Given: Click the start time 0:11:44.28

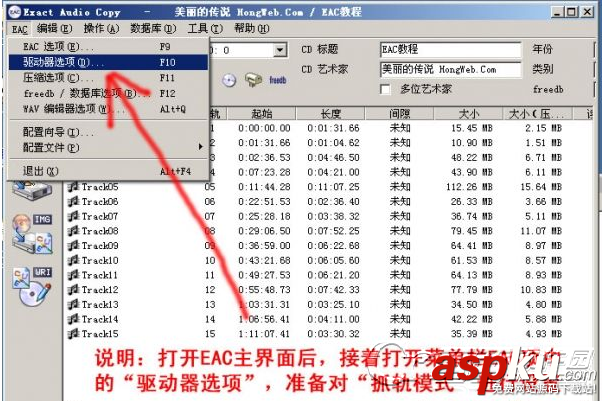Looking at the screenshot, I should click(x=264, y=187).
